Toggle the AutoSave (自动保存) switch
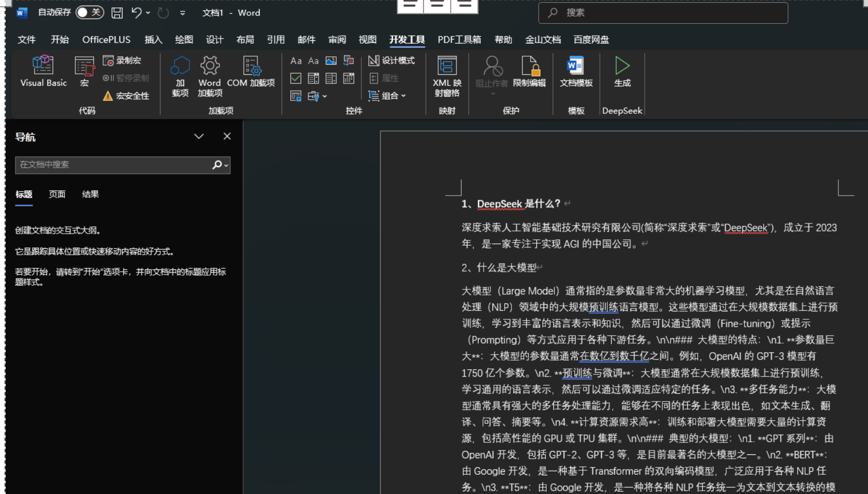The height and width of the screenshot is (494, 868). pos(90,12)
